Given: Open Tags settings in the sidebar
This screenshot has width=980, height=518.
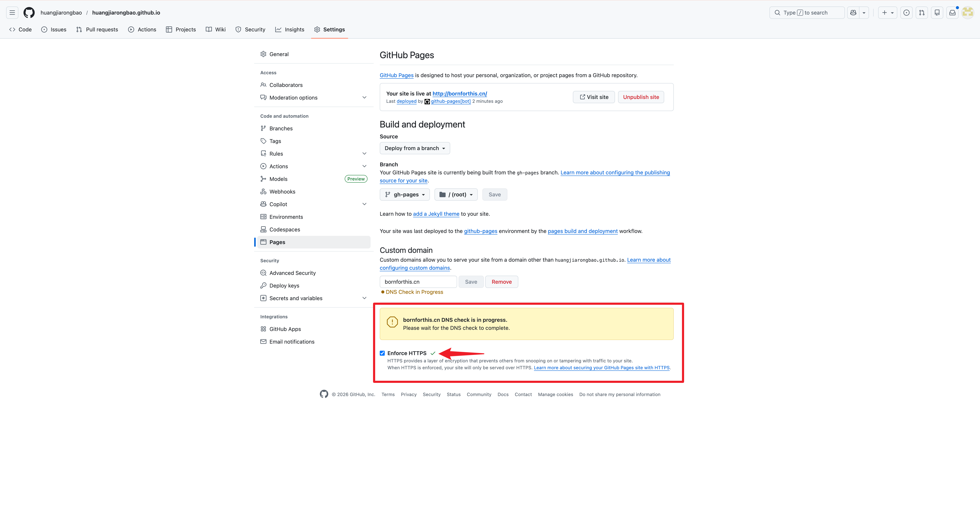Looking at the screenshot, I should click(314, 141).
